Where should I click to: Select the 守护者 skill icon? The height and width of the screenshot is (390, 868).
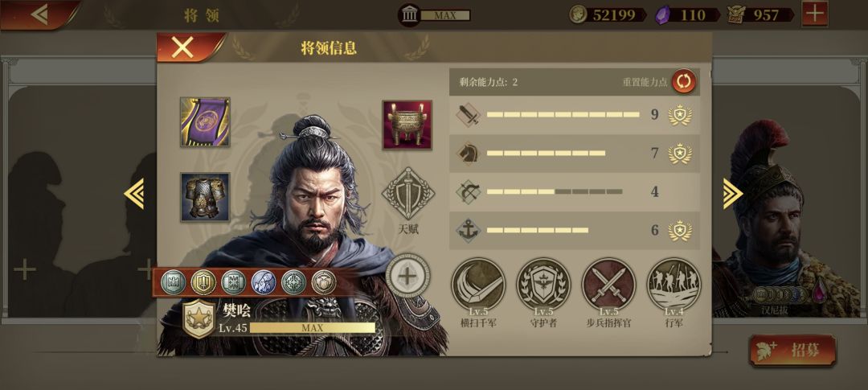(543, 285)
